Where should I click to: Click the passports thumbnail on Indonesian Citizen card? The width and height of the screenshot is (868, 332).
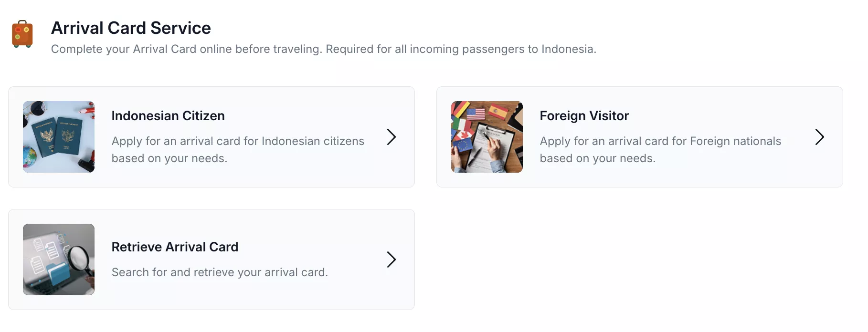[x=58, y=137]
